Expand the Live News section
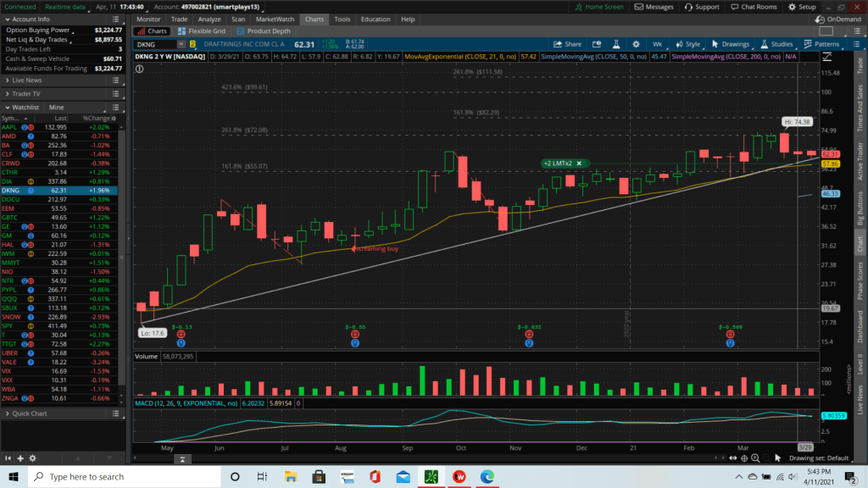This screenshot has width=868, height=488. pos(7,80)
